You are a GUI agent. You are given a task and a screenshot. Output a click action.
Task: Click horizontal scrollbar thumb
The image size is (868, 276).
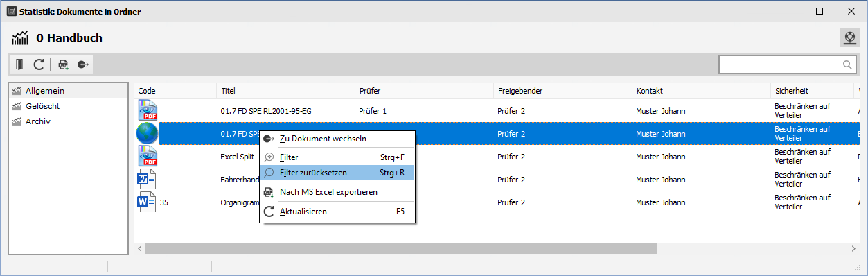(400, 248)
